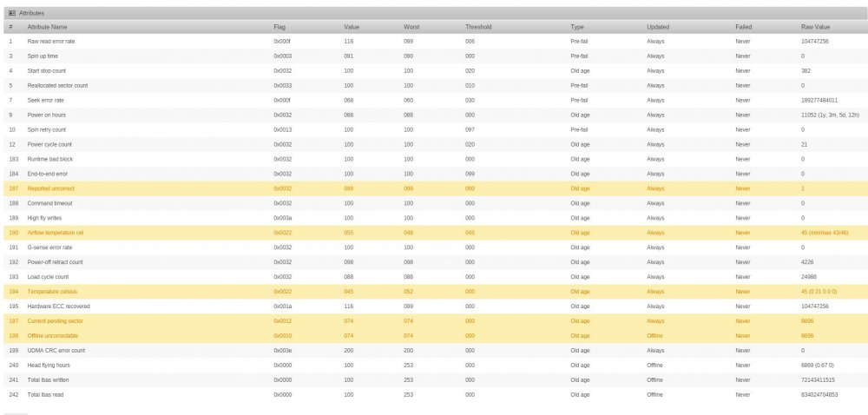Screen dimensions: 868x415
Task: Click 'Offline' in Offline uncorrectable row
Action: tap(654, 335)
